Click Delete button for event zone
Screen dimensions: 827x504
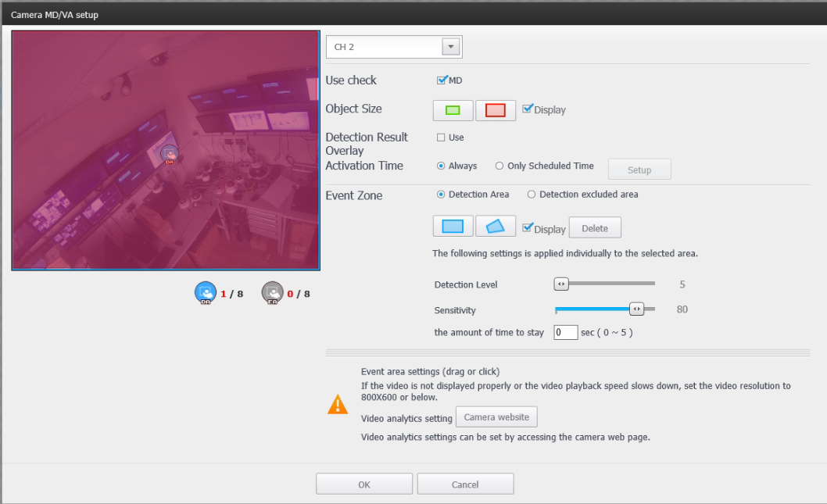(594, 228)
